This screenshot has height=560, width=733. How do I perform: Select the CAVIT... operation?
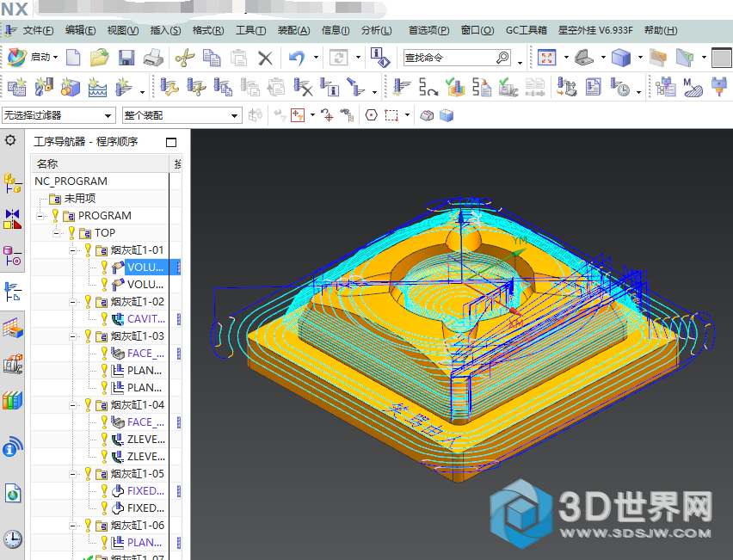(146, 319)
